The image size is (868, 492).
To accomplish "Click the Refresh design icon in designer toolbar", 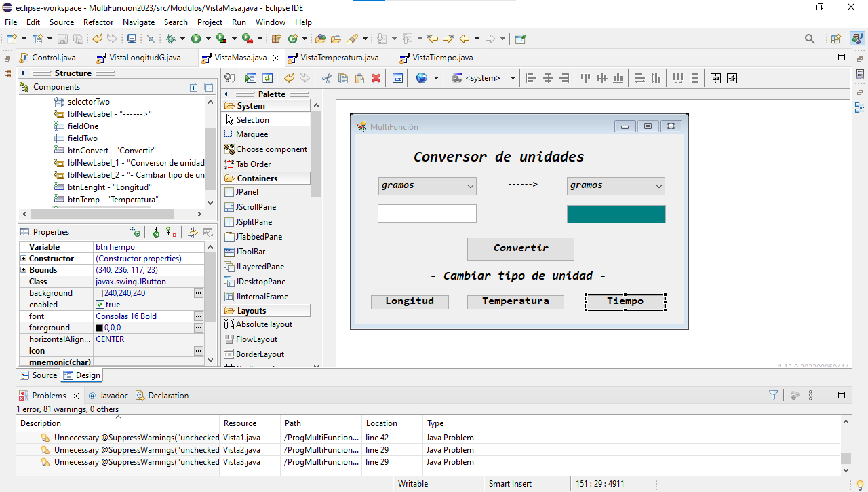I will [x=267, y=78].
